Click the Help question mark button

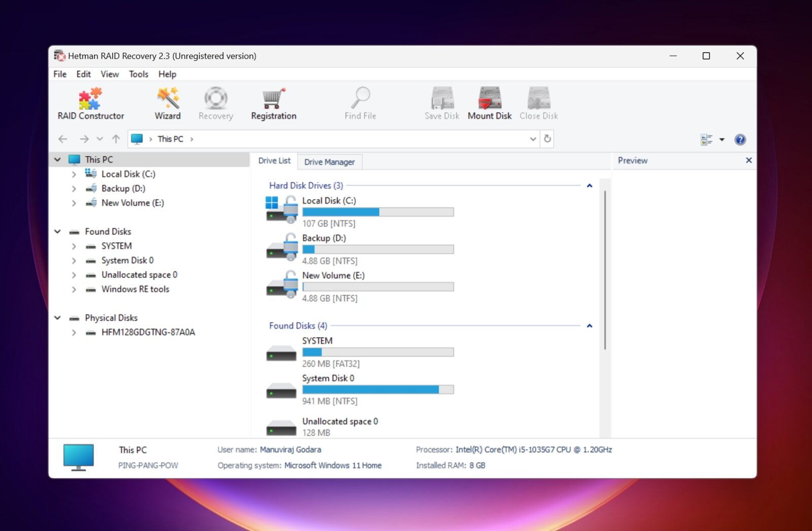point(740,139)
